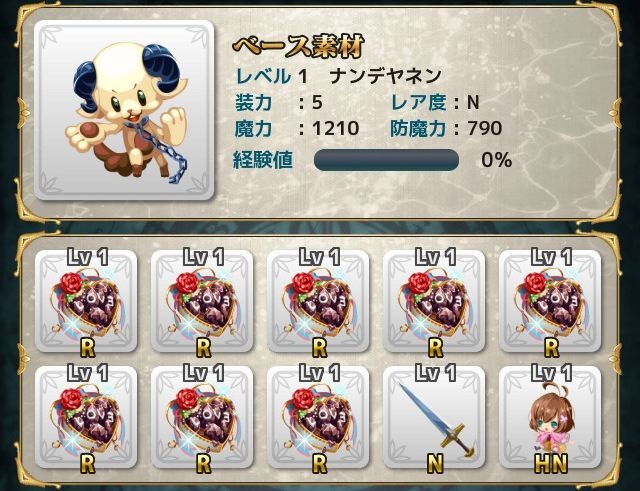Click the 防魔力 790 stat value
640x491 pixels.
pos(484,129)
